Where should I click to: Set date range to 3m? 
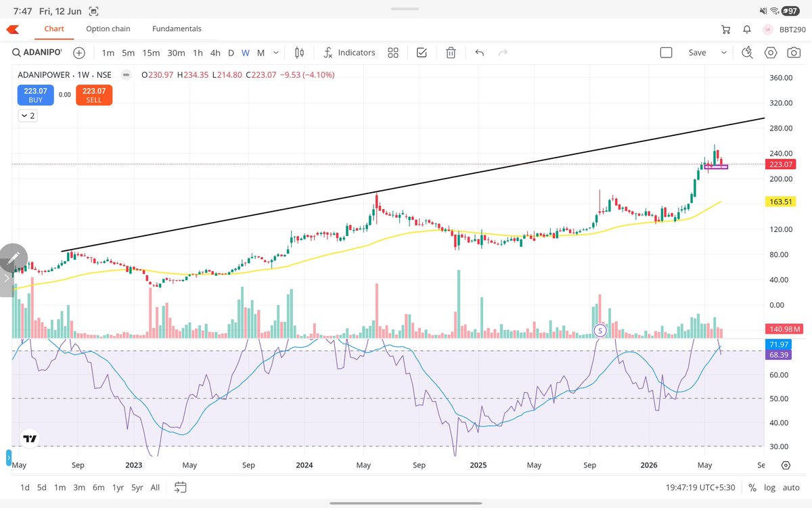(x=79, y=487)
